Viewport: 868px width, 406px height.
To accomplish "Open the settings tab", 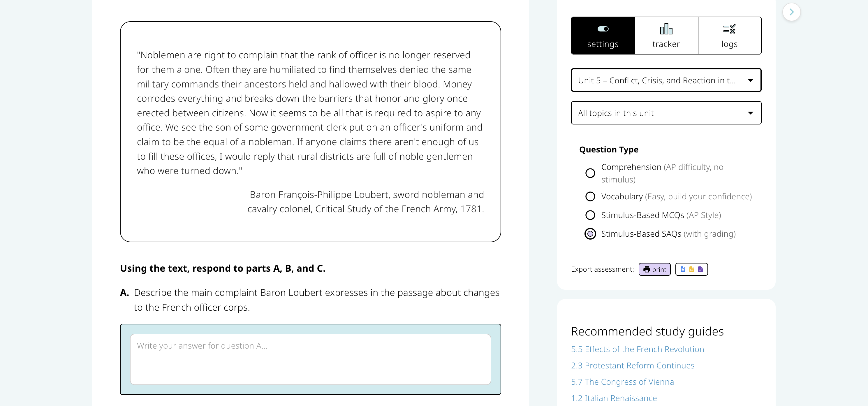I will tap(603, 35).
